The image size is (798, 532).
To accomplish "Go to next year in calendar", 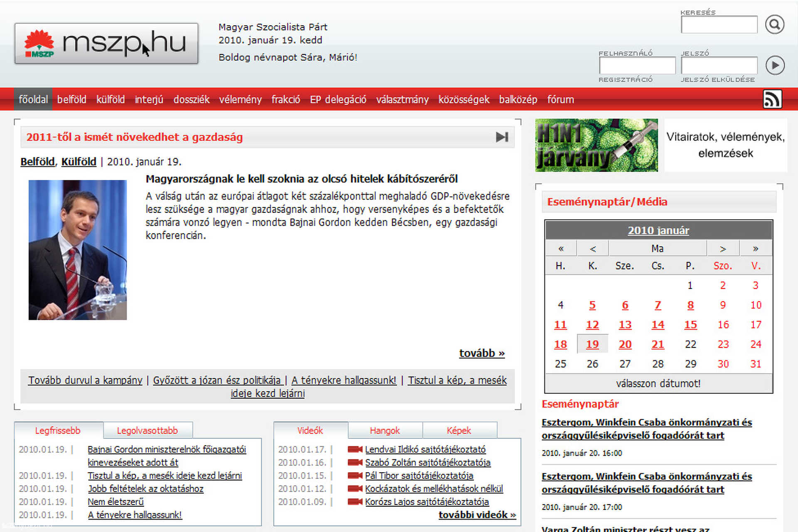I will [756, 249].
